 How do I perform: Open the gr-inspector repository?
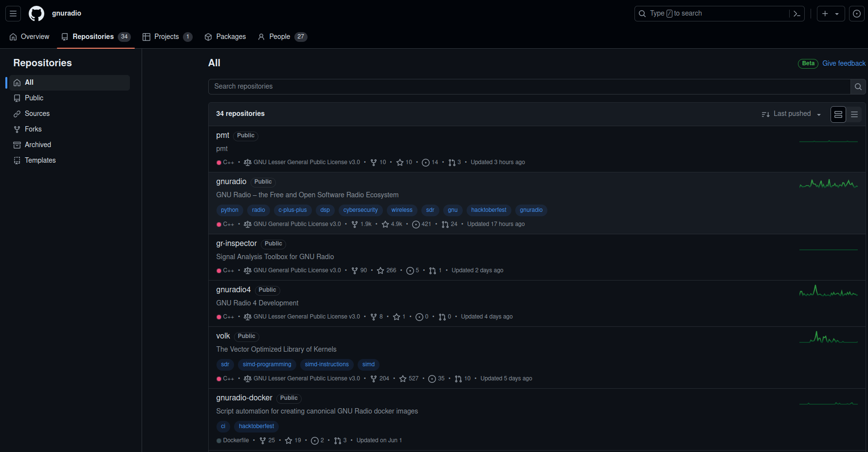(236, 243)
